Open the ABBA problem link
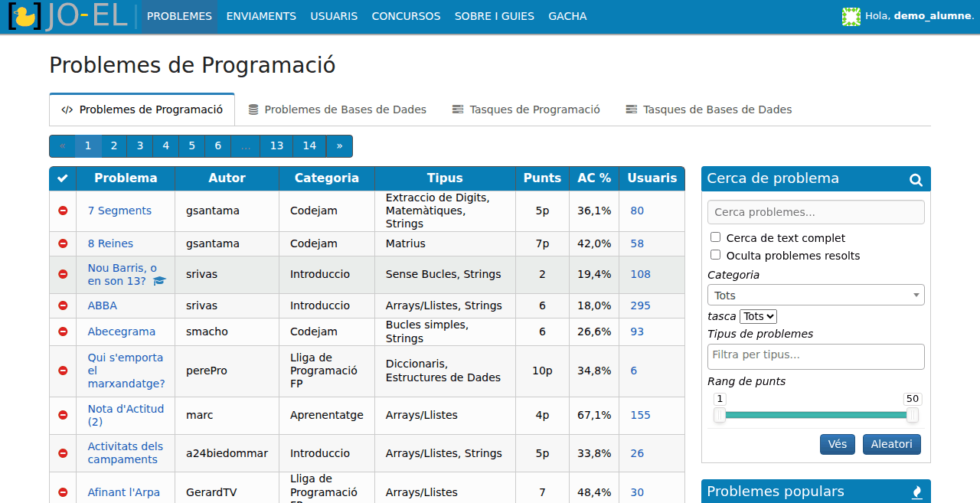 point(103,305)
